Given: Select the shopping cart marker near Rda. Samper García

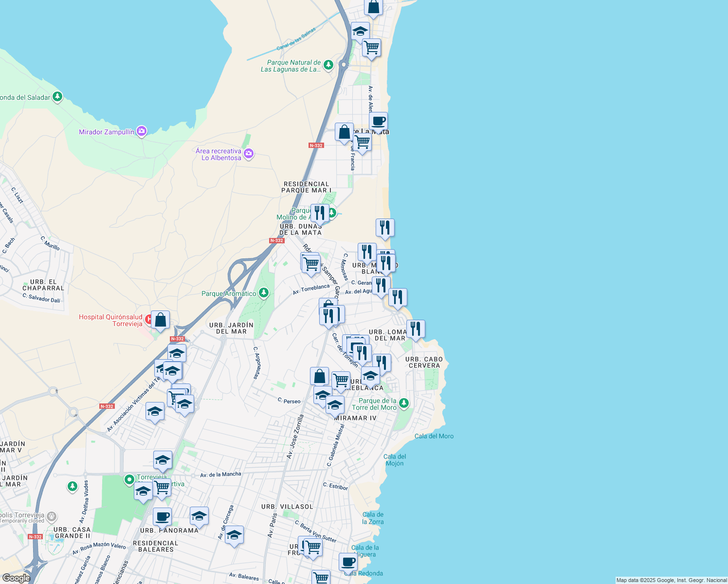Looking at the screenshot, I should [x=310, y=264].
